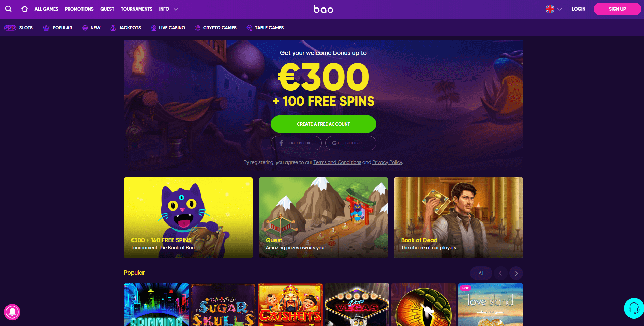Click Create a Free Account button
This screenshot has height=326, width=644.
coord(323,124)
